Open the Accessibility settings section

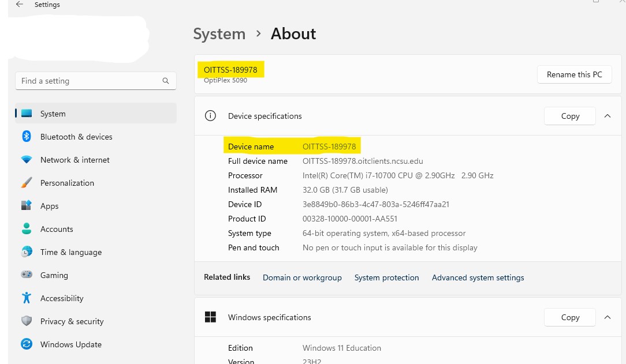click(x=62, y=298)
